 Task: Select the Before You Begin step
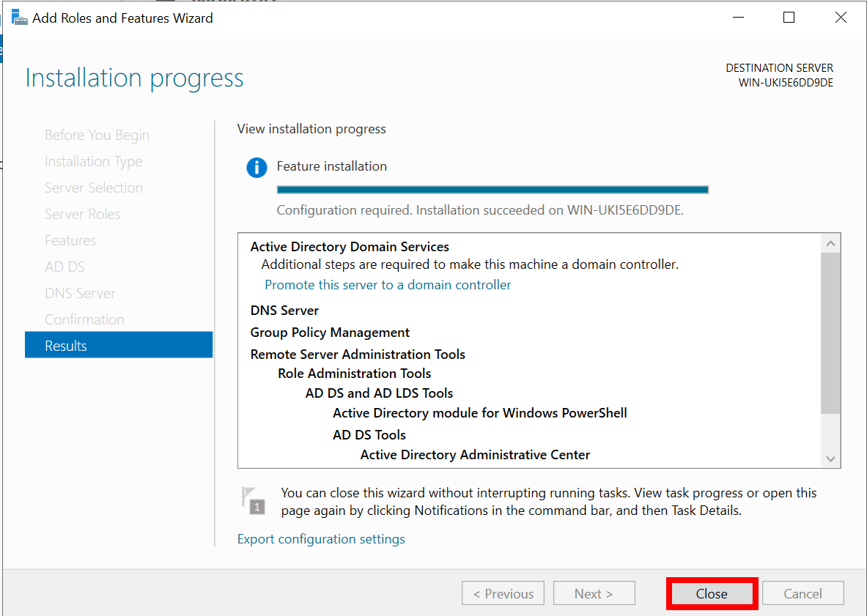pos(97,135)
